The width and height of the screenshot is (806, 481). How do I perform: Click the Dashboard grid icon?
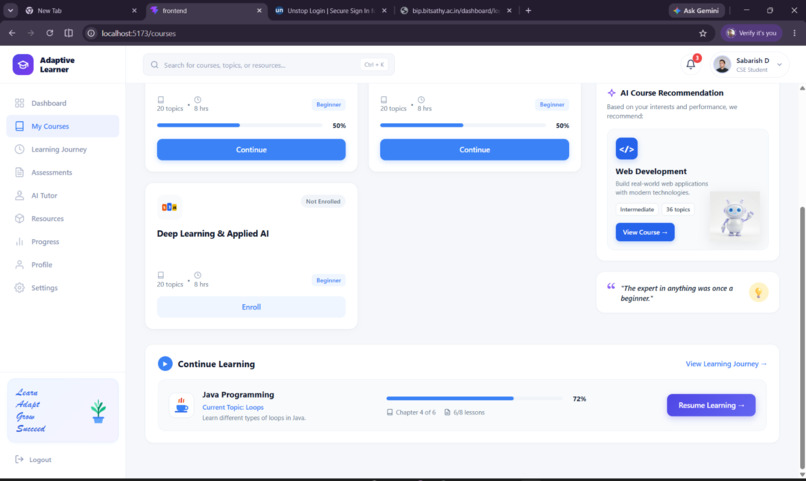(20, 103)
